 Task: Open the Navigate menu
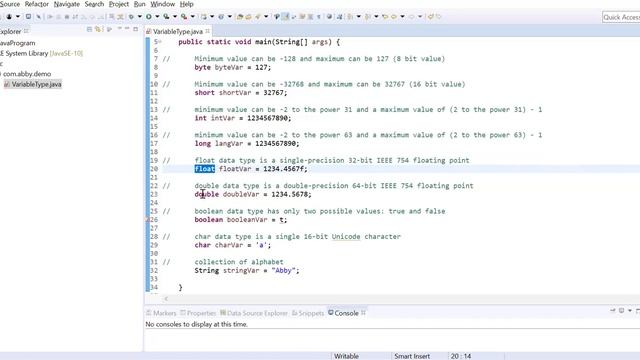pyautogui.click(x=67, y=4)
